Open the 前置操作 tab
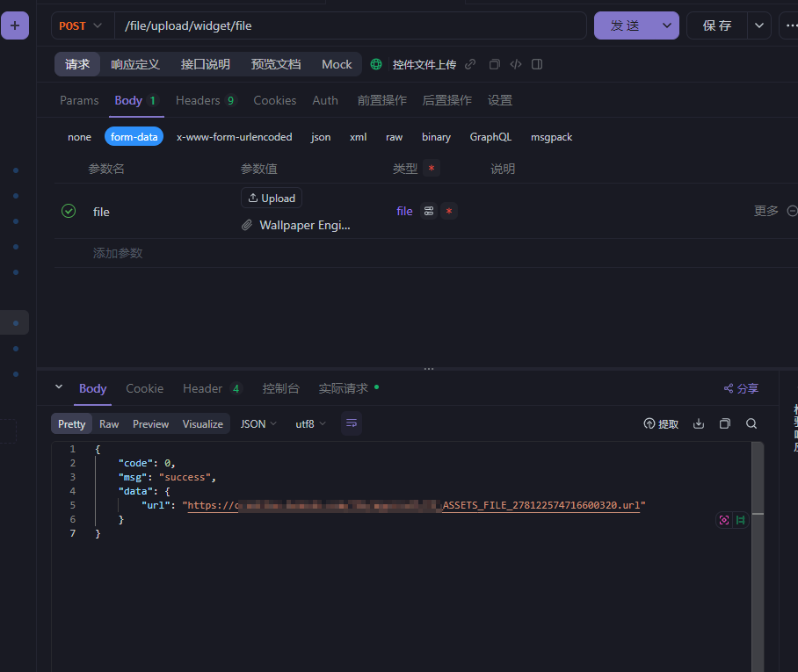798x672 pixels. [x=381, y=100]
